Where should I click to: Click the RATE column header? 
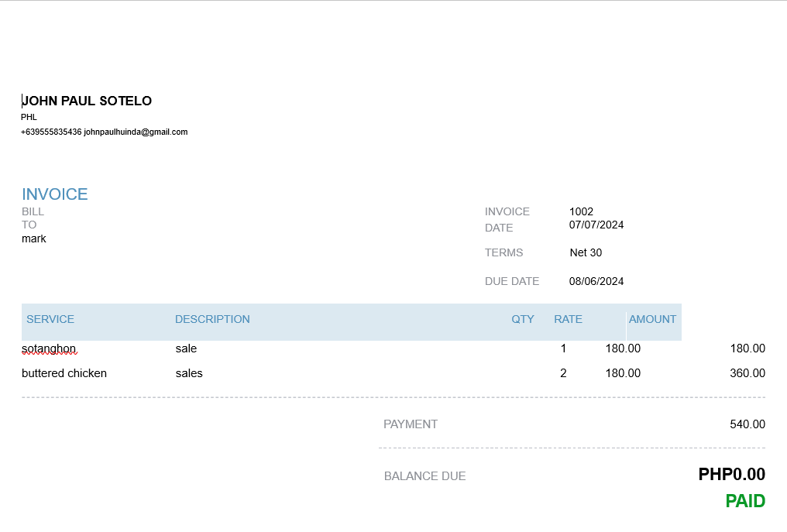click(x=568, y=320)
